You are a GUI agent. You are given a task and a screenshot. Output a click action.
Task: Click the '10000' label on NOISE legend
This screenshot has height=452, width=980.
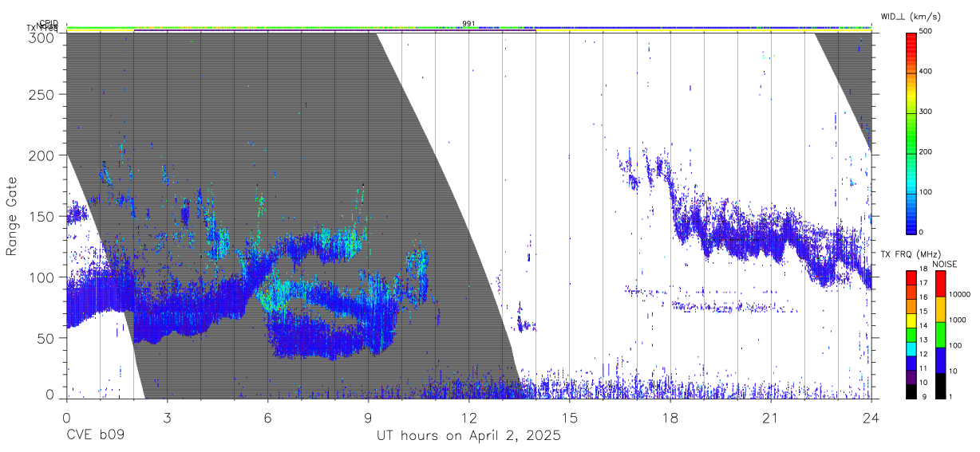point(958,295)
